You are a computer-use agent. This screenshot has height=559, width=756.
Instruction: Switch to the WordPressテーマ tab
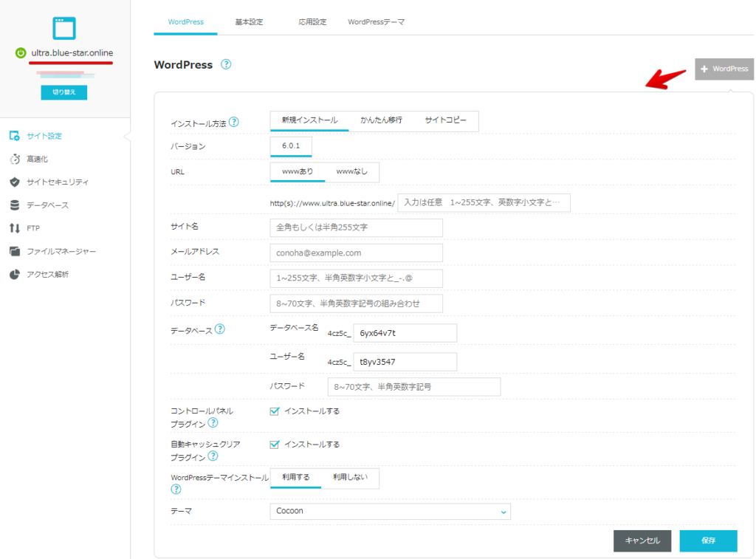[376, 22]
